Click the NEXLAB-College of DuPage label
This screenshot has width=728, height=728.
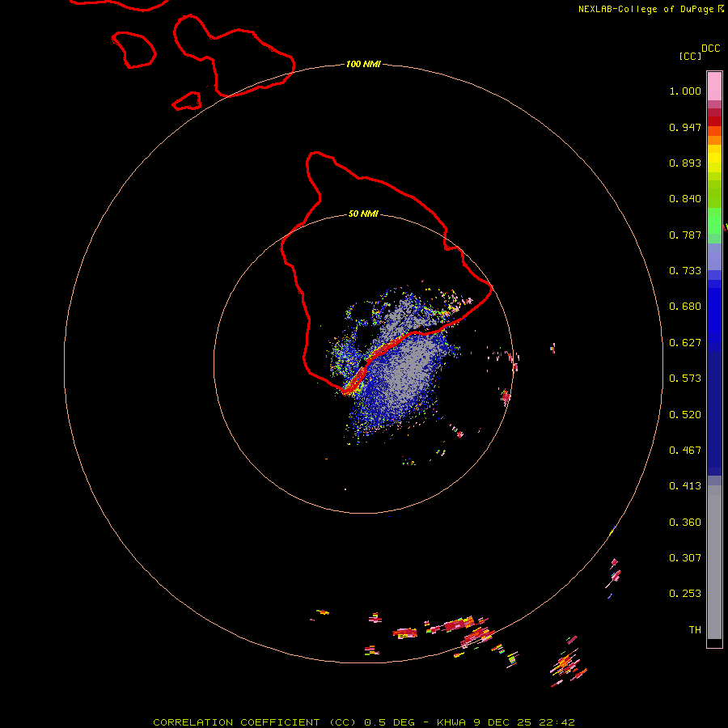point(647,9)
